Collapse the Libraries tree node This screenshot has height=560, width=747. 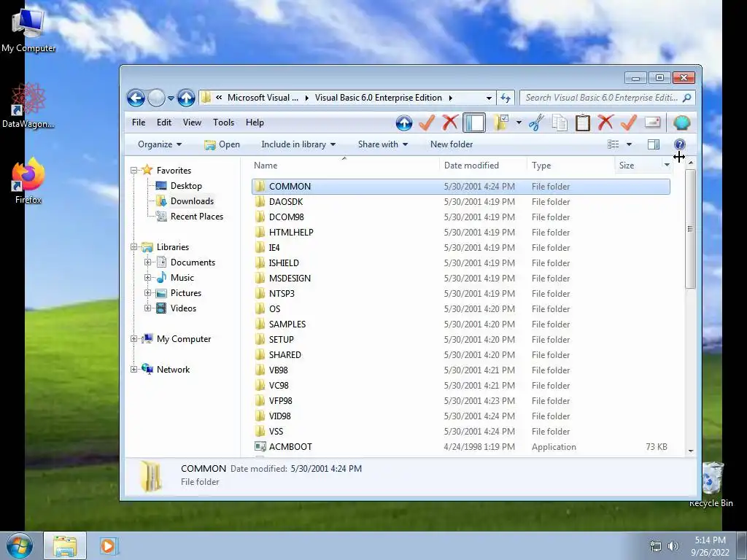point(134,246)
